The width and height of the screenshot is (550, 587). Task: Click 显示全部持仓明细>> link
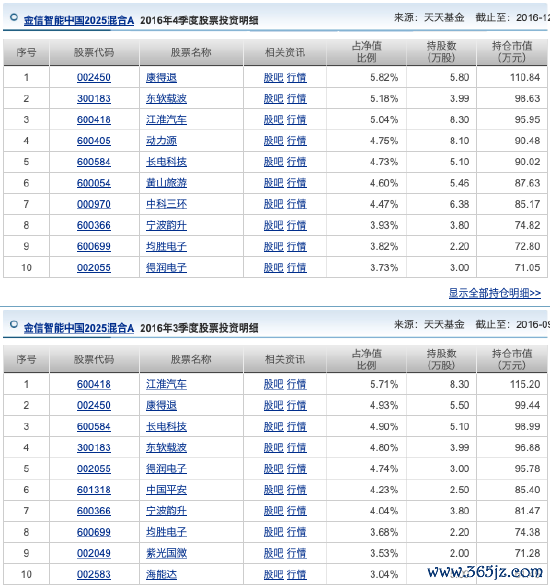495,293
